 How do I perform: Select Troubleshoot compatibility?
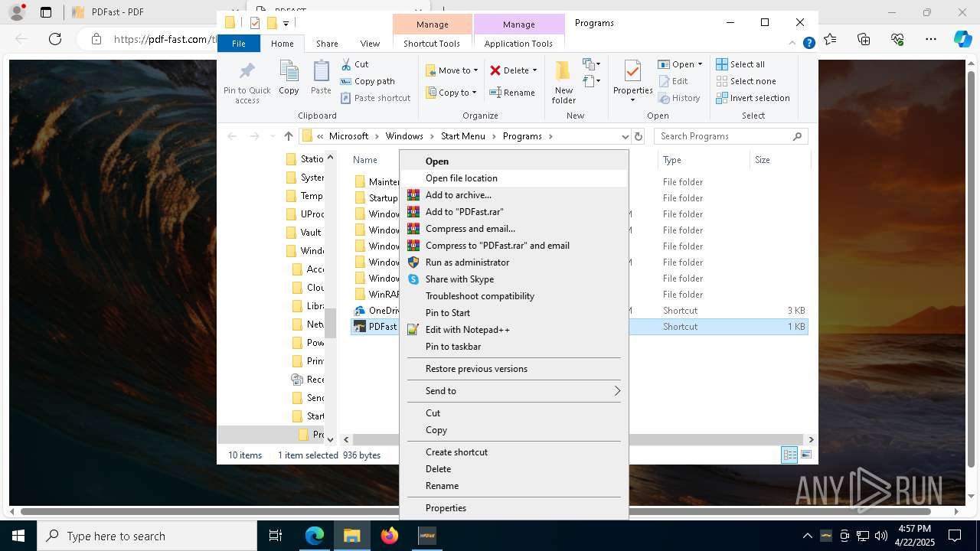pos(513,295)
